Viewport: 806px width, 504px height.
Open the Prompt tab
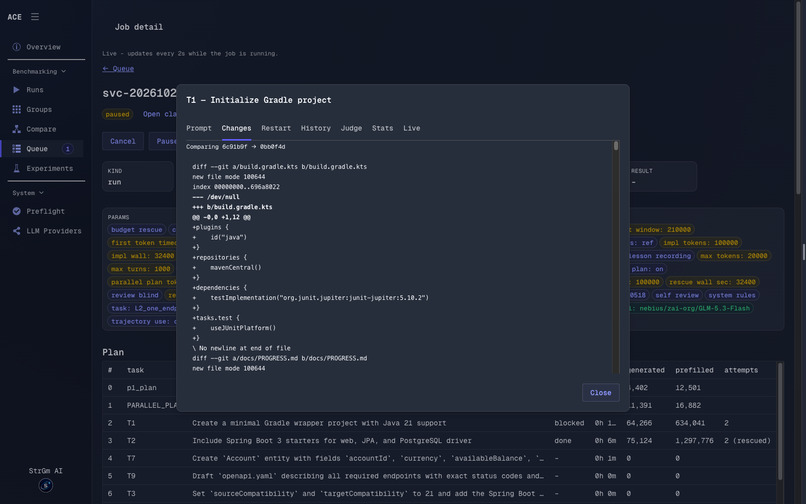click(x=198, y=128)
